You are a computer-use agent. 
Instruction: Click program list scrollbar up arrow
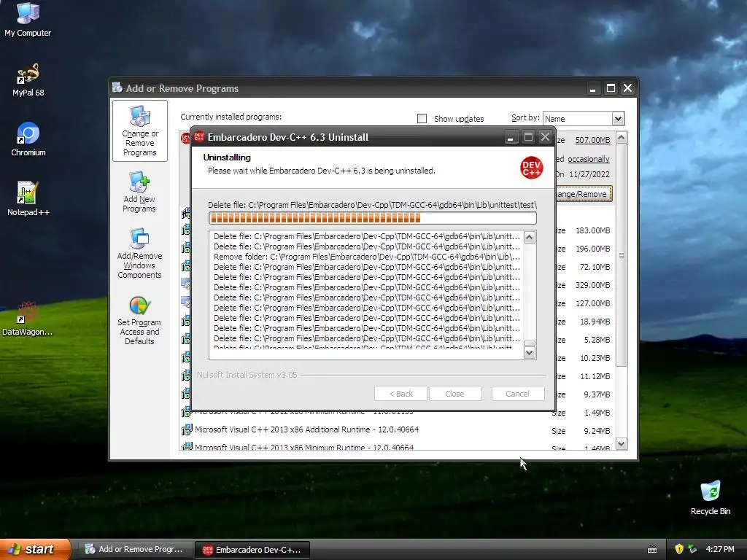pyautogui.click(x=622, y=138)
